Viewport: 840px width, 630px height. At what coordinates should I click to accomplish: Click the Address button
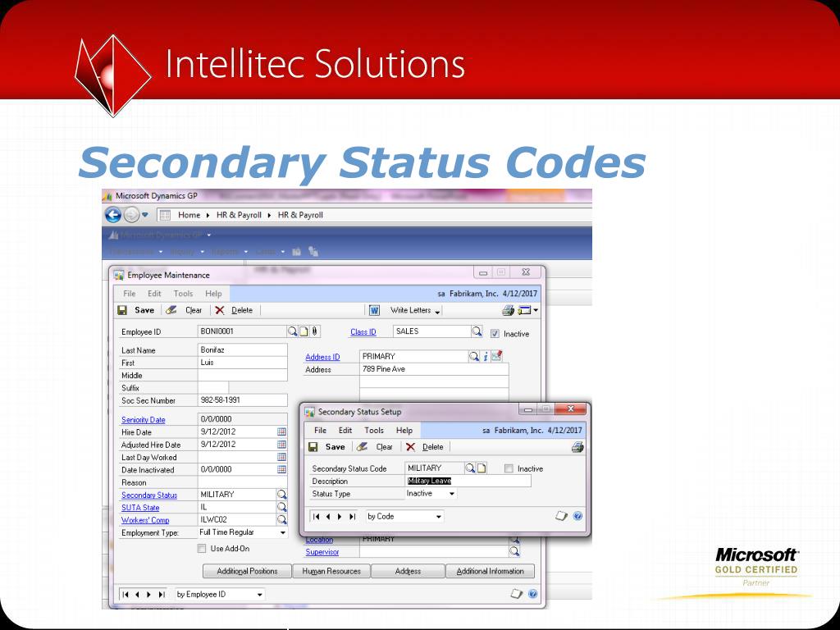coord(408,571)
